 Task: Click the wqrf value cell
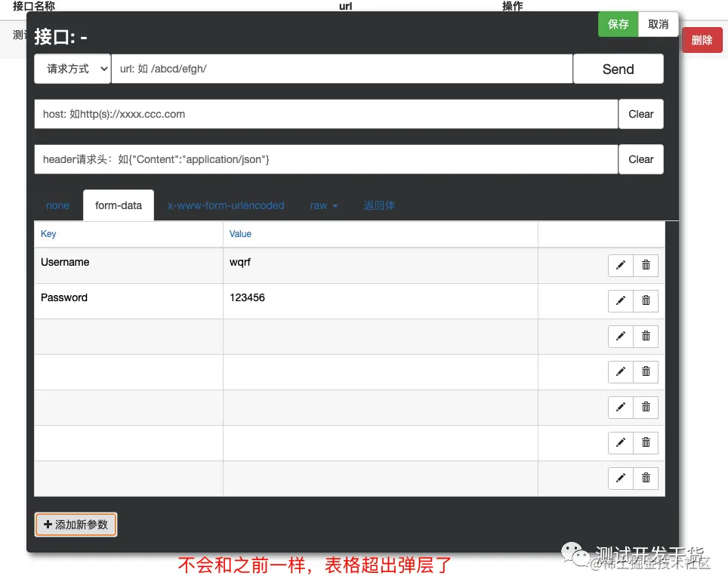pyautogui.click(x=381, y=266)
